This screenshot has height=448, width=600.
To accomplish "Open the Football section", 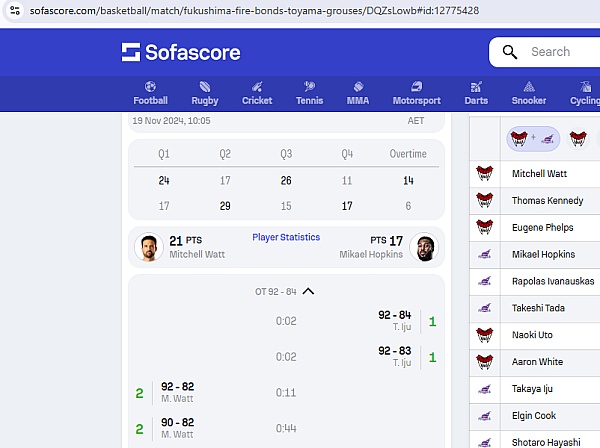I will (x=150, y=93).
